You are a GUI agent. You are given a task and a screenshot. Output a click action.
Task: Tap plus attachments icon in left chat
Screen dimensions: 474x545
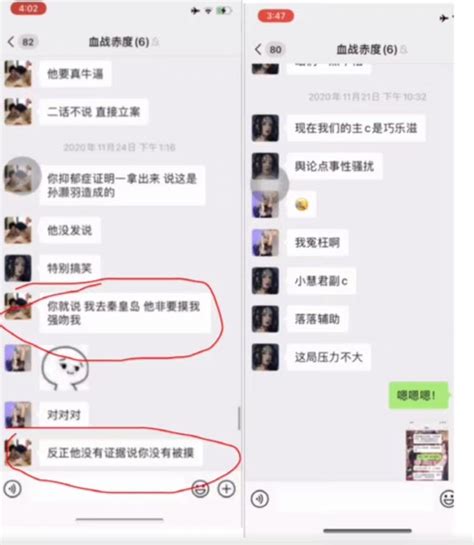click(x=227, y=489)
